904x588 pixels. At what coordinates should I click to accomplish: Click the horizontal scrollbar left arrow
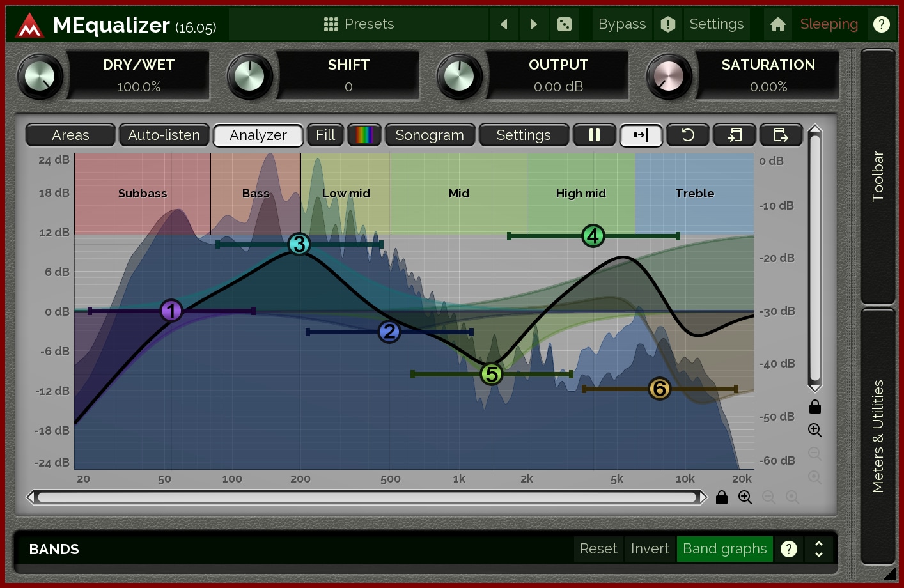[x=31, y=497]
